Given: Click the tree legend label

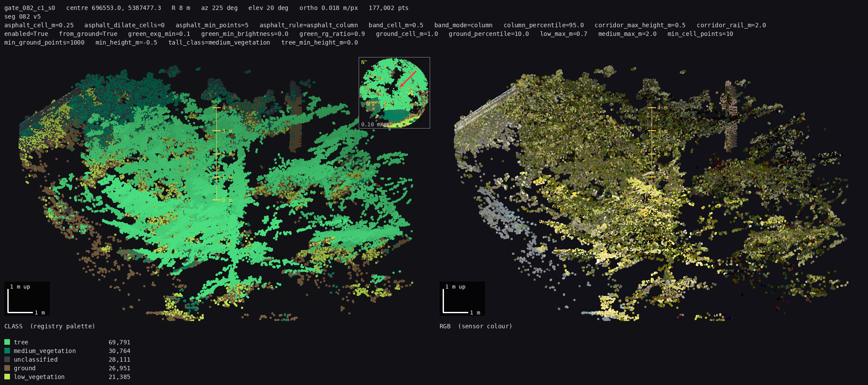Looking at the screenshot, I should point(21,342).
